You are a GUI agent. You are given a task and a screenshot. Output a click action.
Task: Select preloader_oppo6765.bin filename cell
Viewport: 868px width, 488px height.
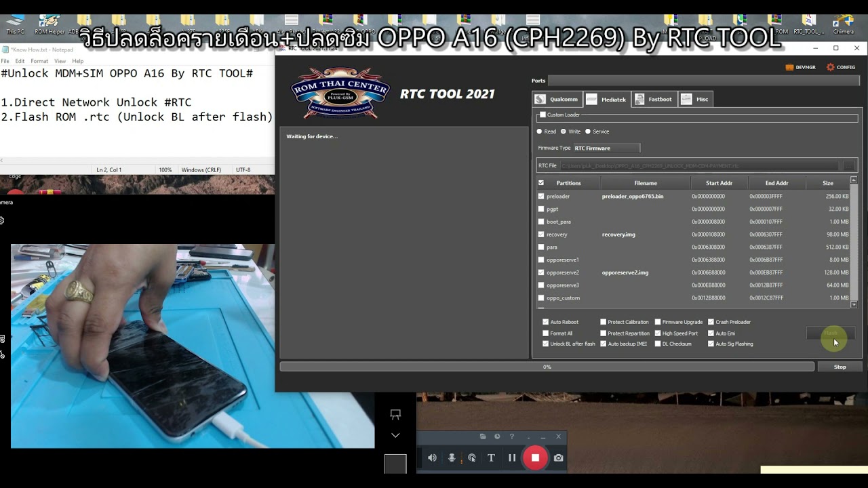633,197
